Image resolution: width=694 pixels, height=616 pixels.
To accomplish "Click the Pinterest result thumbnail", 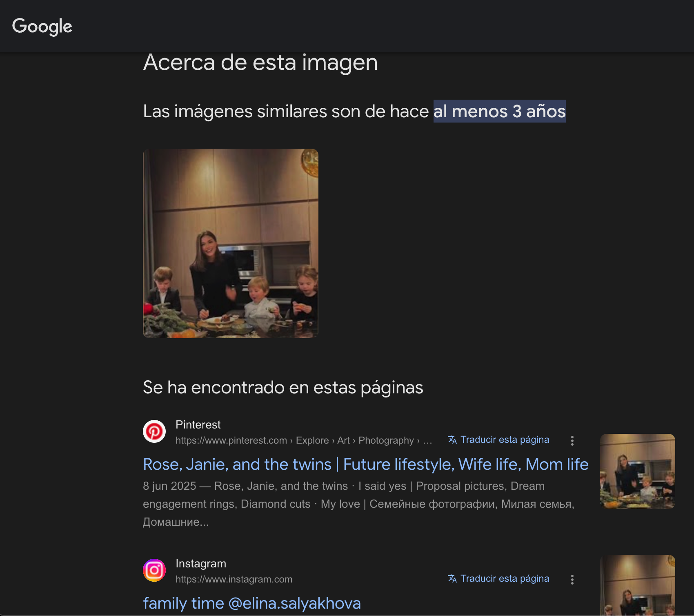I will tap(638, 471).
